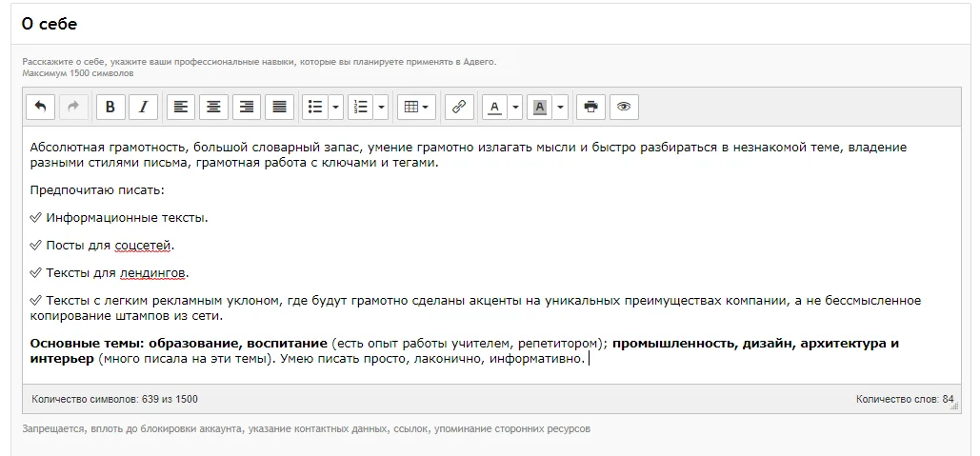Click the greyed-out Redo arrow
Screen dimensions: 980x456
click(x=73, y=107)
